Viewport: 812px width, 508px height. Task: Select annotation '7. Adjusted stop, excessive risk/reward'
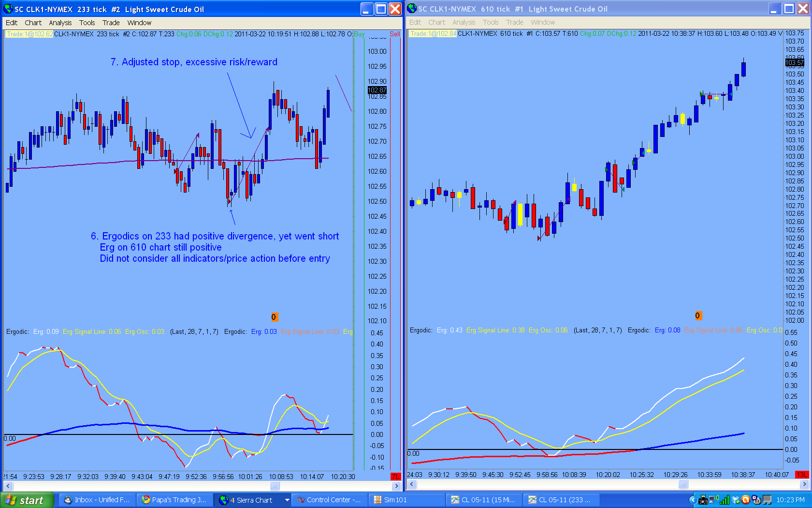pos(194,62)
